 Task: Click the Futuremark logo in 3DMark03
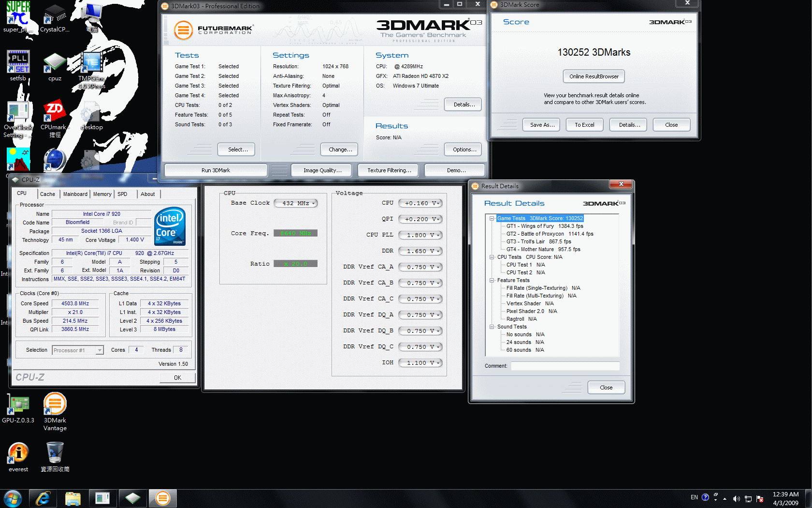tap(213, 30)
